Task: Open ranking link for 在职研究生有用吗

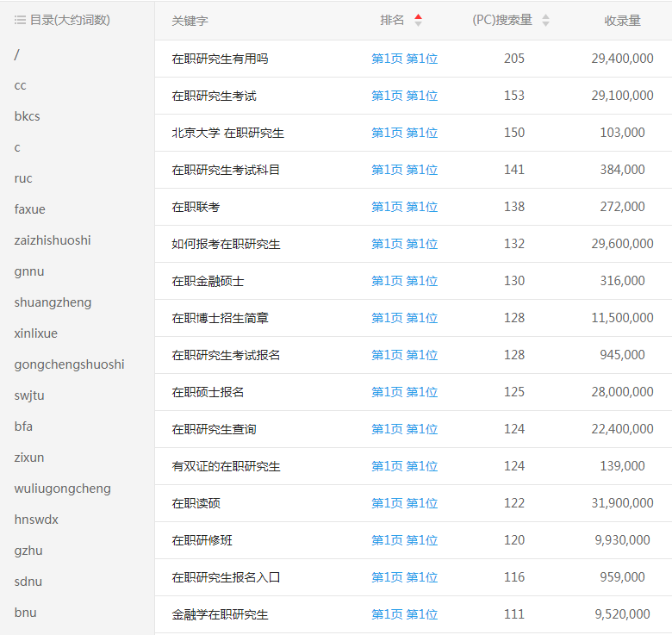Action: click(x=404, y=59)
